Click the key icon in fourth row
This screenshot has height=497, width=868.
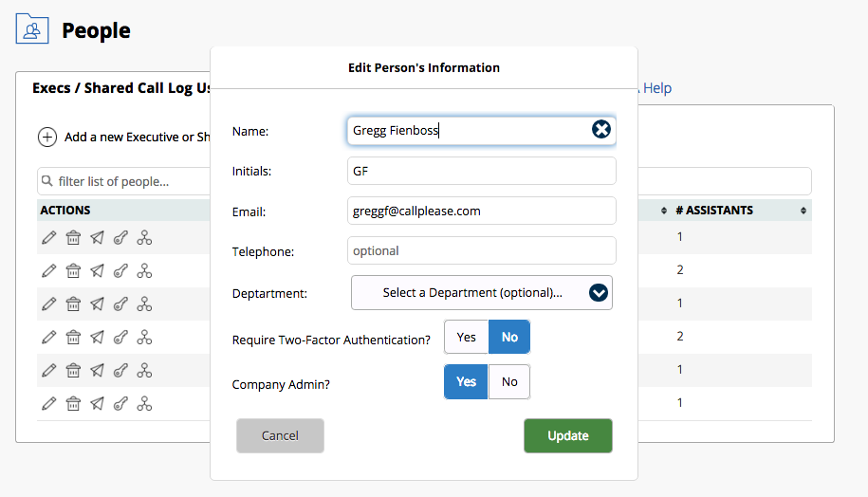[x=120, y=338]
